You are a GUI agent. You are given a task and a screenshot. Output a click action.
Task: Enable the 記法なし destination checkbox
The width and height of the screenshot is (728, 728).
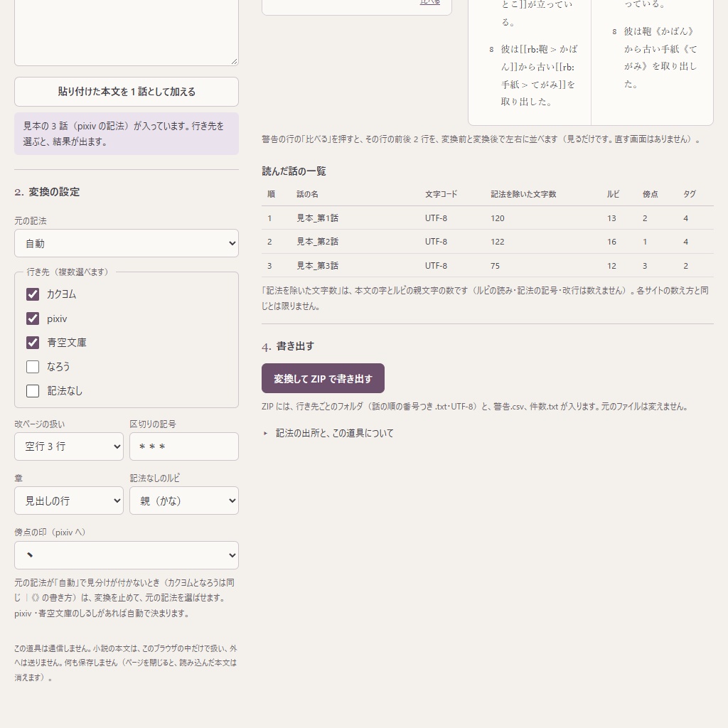(33, 391)
